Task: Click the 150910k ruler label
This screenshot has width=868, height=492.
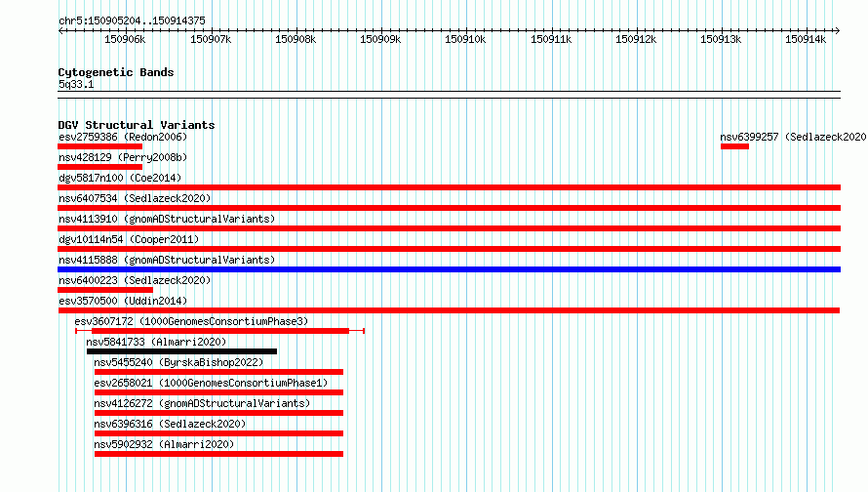Action: (x=465, y=39)
